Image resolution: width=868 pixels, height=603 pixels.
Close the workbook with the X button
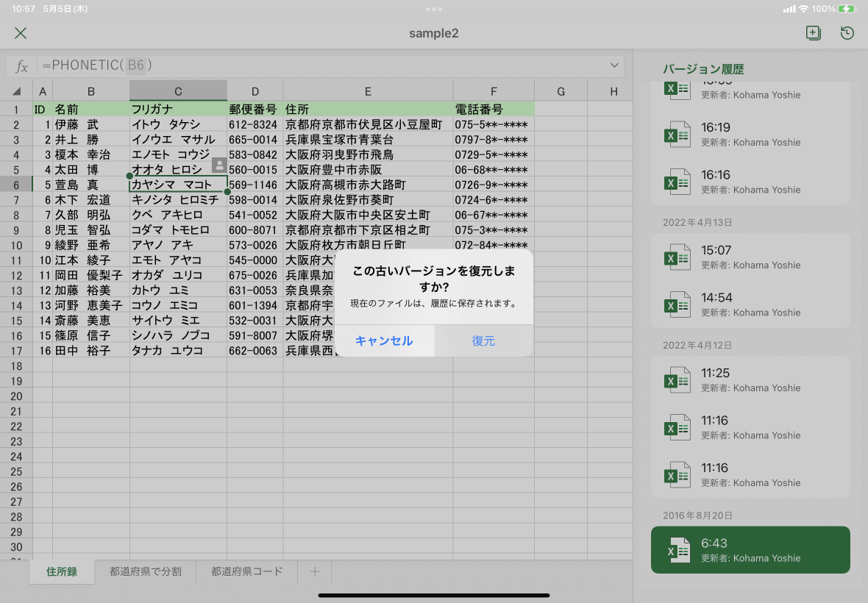click(20, 33)
